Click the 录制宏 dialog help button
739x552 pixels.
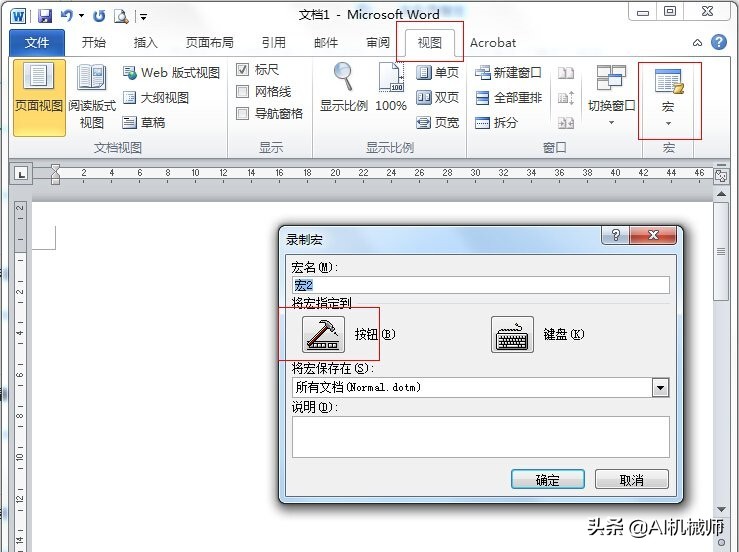616,235
